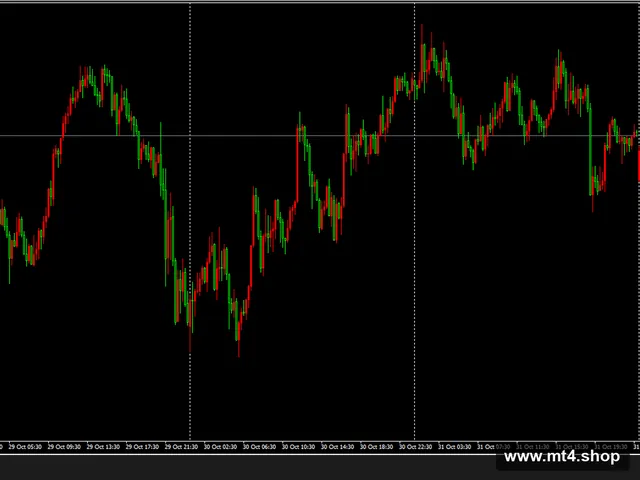Click the 29 Oct 05:30 time axis label
The image size is (640, 480).
(x=25, y=447)
